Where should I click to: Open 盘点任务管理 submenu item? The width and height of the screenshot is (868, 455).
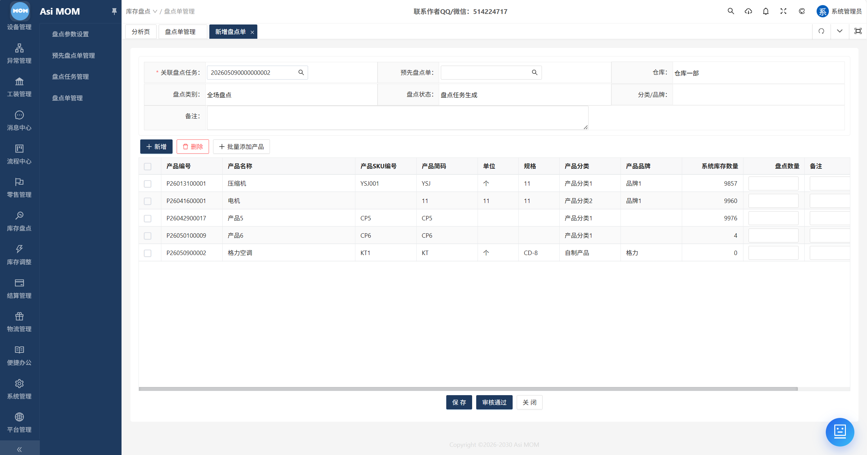(x=70, y=77)
